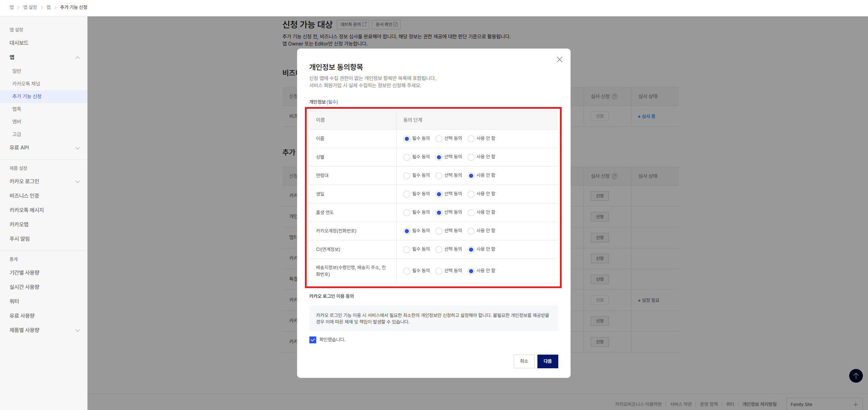Open 멤버 sidebar item
The width and height of the screenshot is (868, 410).
click(17, 121)
